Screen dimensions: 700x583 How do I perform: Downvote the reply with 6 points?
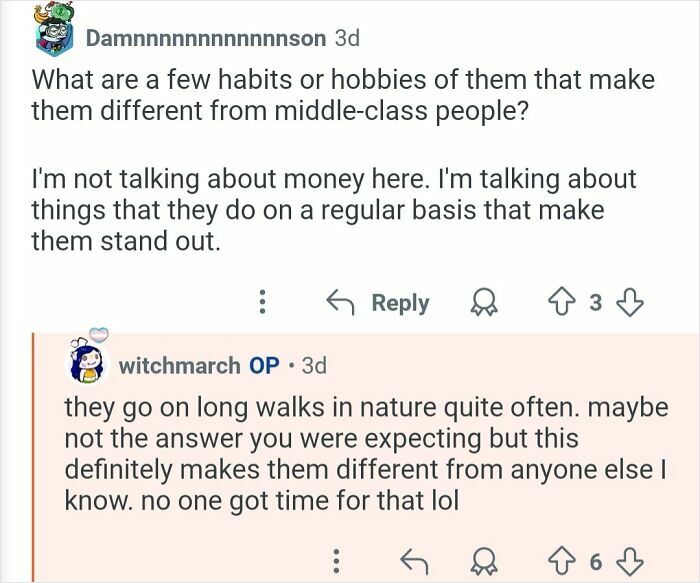(x=629, y=562)
